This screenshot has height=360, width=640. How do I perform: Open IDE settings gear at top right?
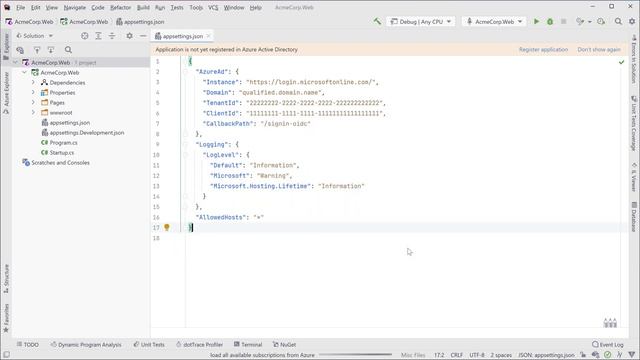(x=632, y=22)
